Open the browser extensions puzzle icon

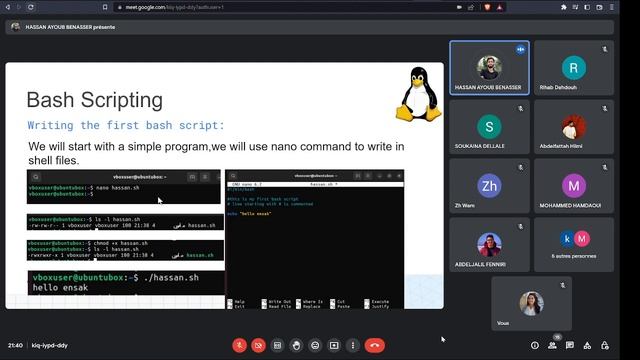point(564,7)
